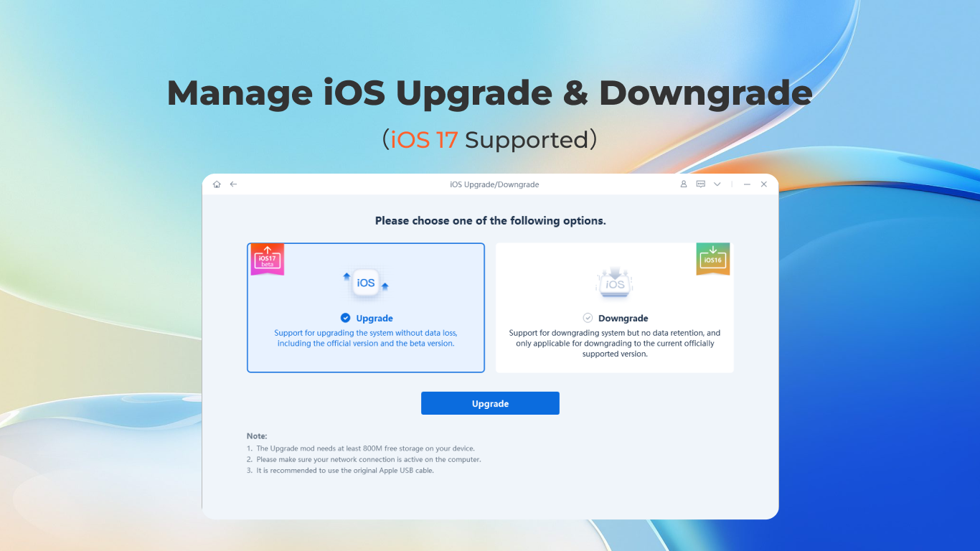
Task: Open the feedback message icon
Action: tap(701, 184)
